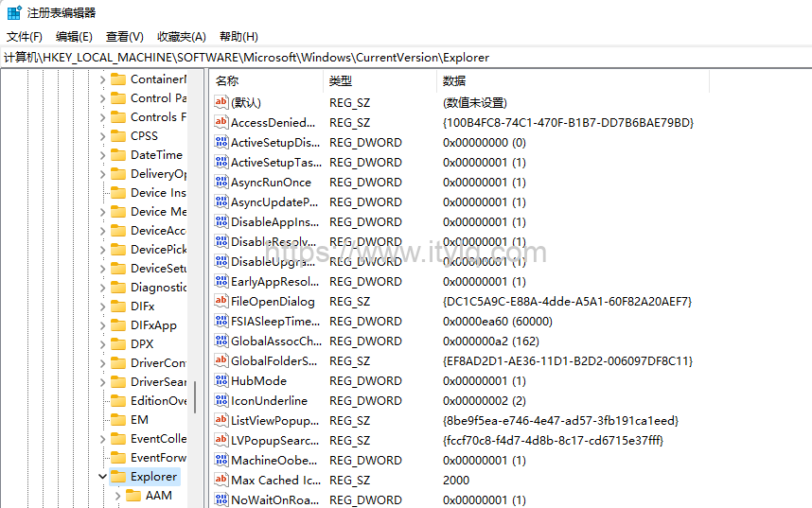Viewport: 812px width, 508px height.
Task: Open the 编辑(E) menu
Action: coord(74,37)
